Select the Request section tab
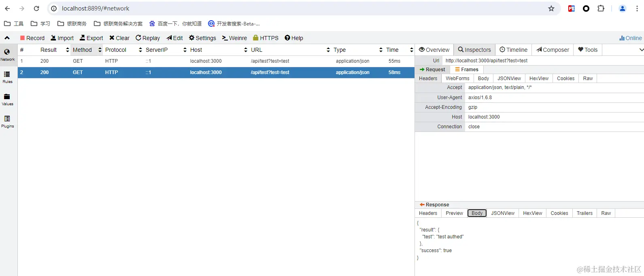This screenshot has width=644, height=276. click(432, 70)
